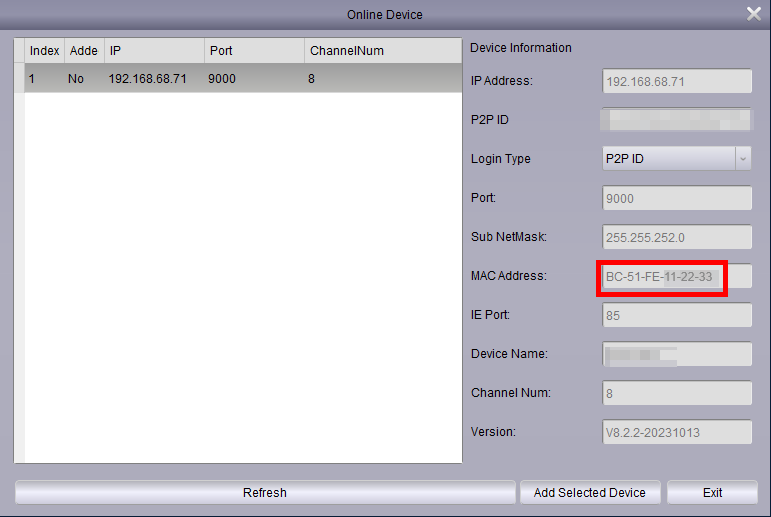Click the IE Port field showing 85

click(677, 315)
